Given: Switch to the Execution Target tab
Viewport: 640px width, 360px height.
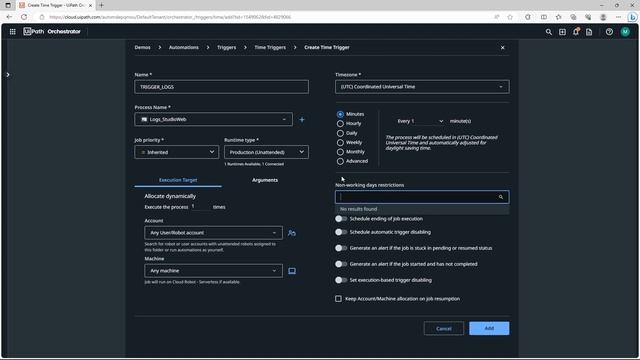Looking at the screenshot, I should tap(178, 180).
